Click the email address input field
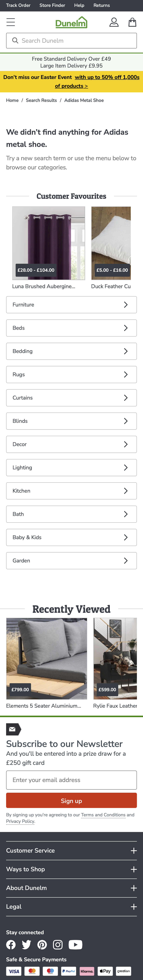143x980 pixels. point(71,780)
